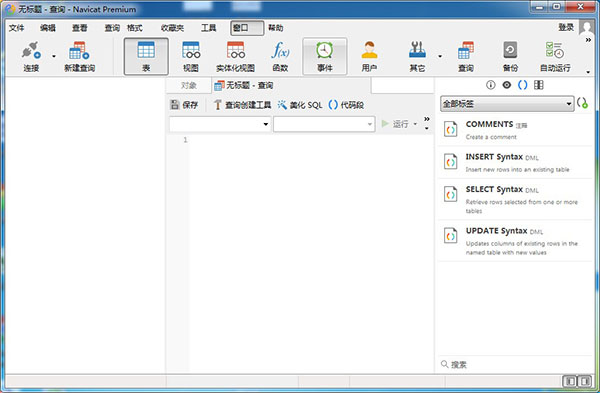Click the create snippet icon beside All Tags
The width and height of the screenshot is (600, 393).
tap(582, 103)
